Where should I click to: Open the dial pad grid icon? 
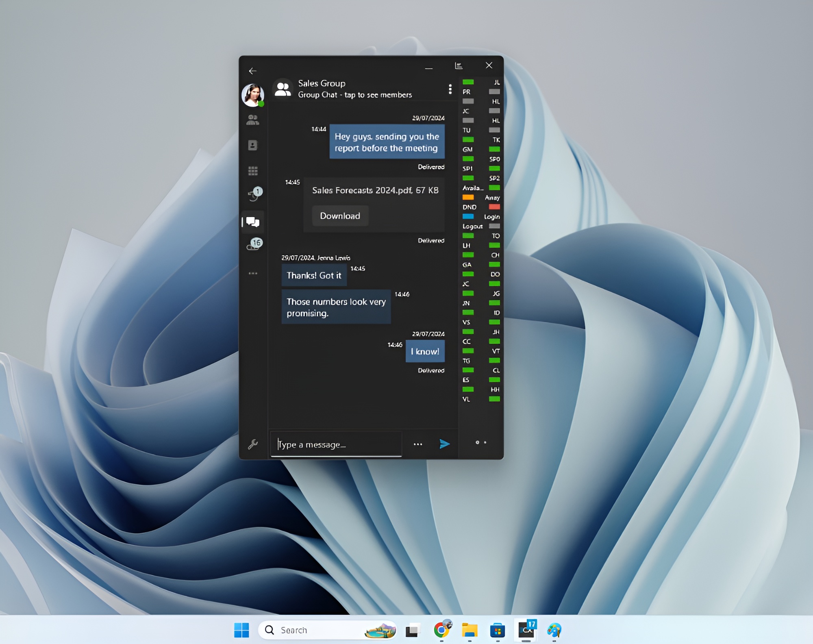click(252, 171)
